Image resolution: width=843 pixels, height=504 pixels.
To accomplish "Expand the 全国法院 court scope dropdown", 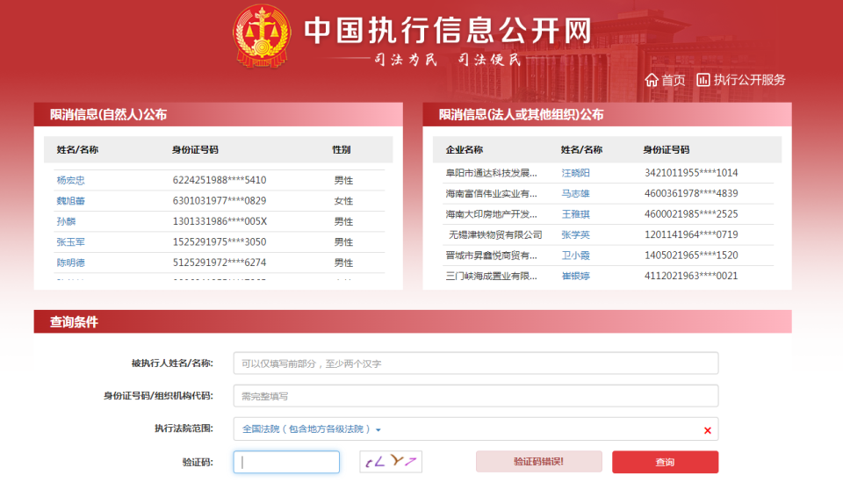I will pyautogui.click(x=378, y=430).
